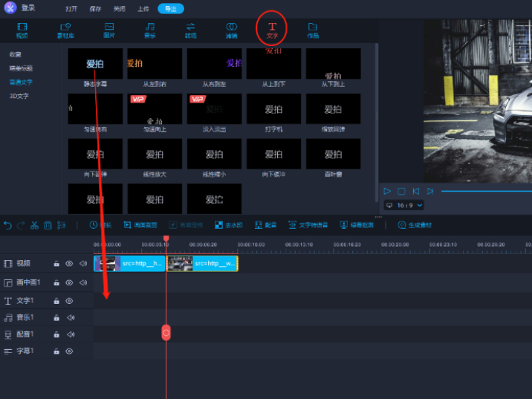Click the 登录 login link
The height and width of the screenshot is (399, 532).
point(28,8)
